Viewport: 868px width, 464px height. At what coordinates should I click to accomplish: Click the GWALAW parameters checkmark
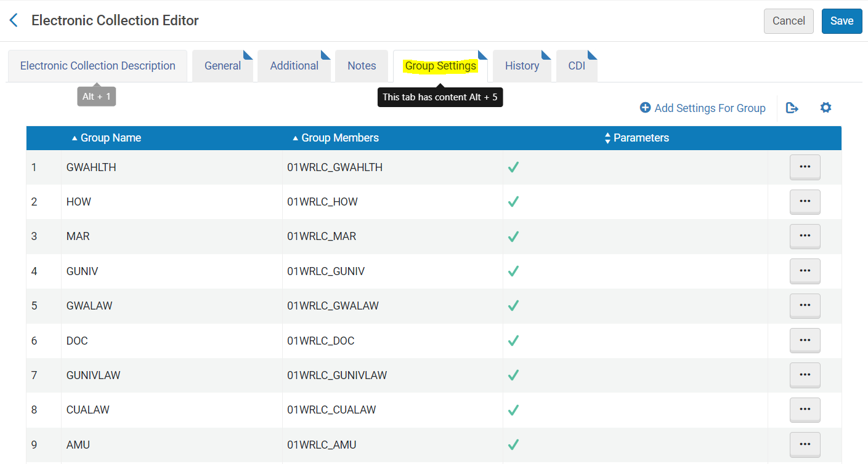(513, 306)
